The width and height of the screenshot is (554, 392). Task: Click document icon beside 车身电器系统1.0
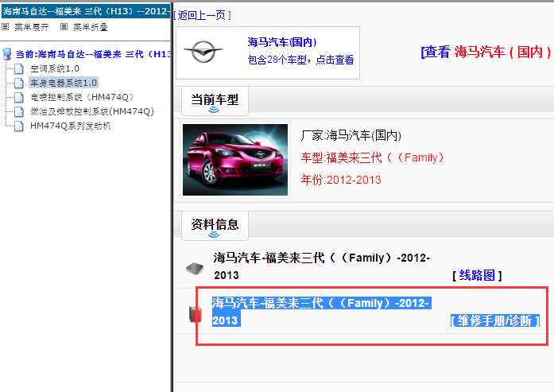click(19, 83)
